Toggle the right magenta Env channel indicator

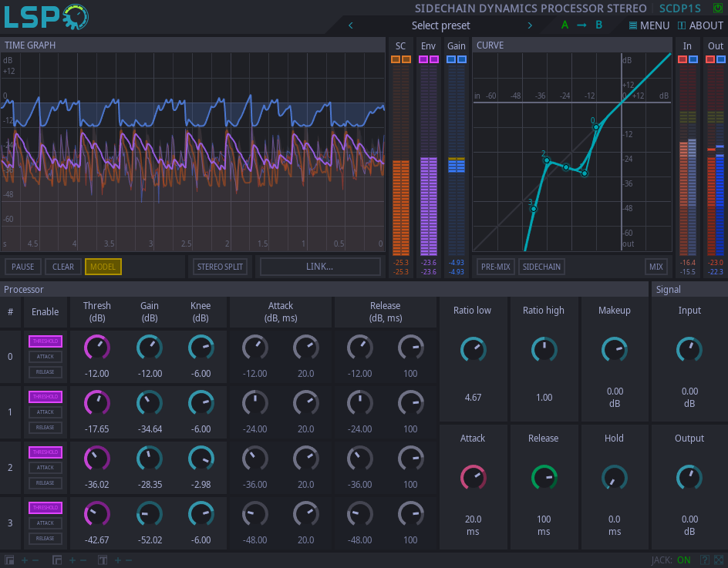pos(434,59)
